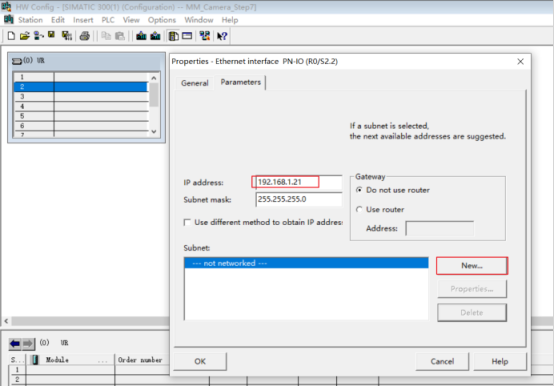
Task: Click the Upload to Programming Device icon
Action: click(x=155, y=36)
